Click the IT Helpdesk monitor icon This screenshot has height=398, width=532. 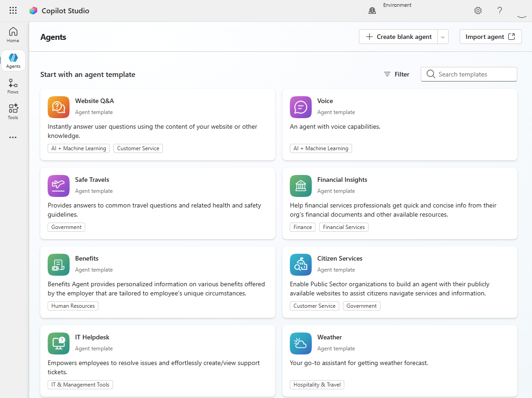click(x=59, y=343)
